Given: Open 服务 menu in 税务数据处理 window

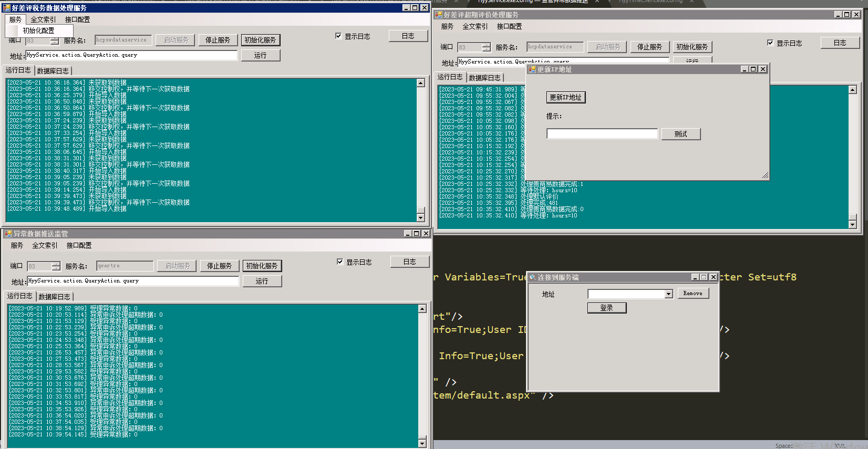Looking at the screenshot, I should click(x=15, y=19).
